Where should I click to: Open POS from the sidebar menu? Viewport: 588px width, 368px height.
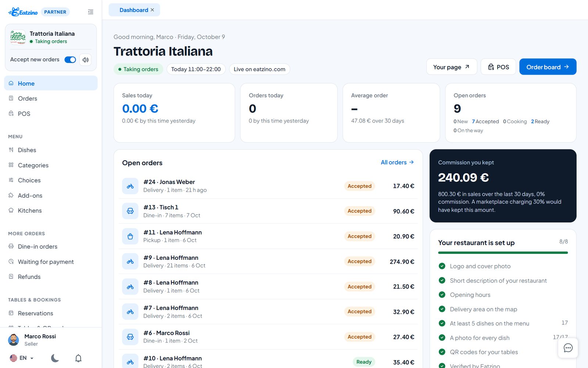coord(51,114)
